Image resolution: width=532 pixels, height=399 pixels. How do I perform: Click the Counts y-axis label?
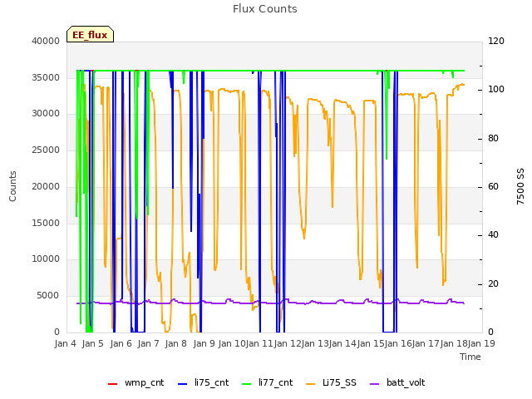(x=12, y=186)
